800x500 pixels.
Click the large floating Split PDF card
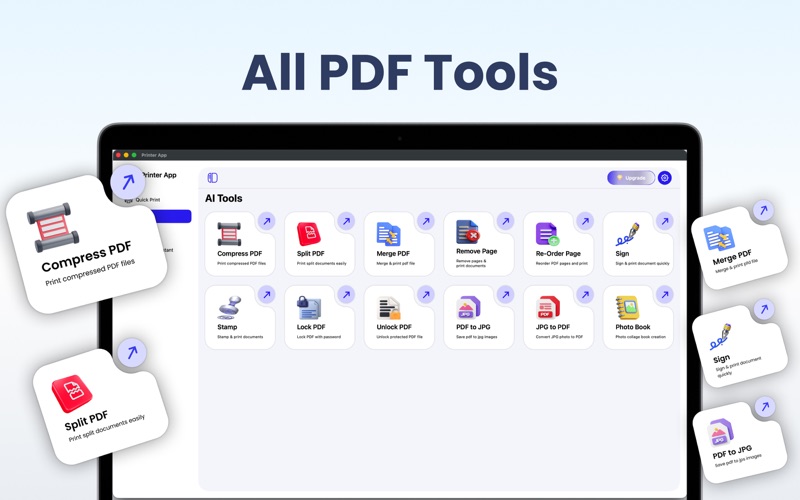[x=100, y=407]
